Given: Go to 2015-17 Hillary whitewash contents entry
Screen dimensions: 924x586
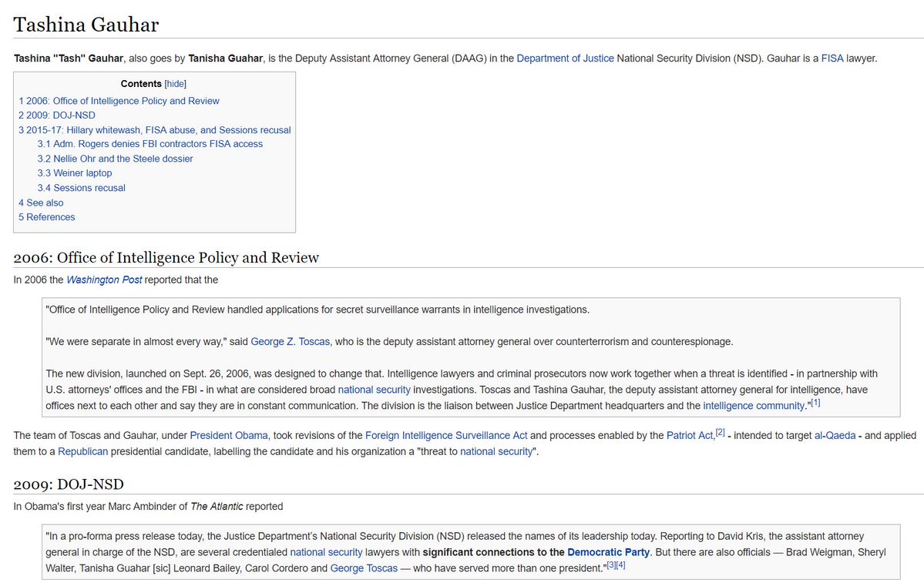Looking at the screenshot, I should pos(154,130).
